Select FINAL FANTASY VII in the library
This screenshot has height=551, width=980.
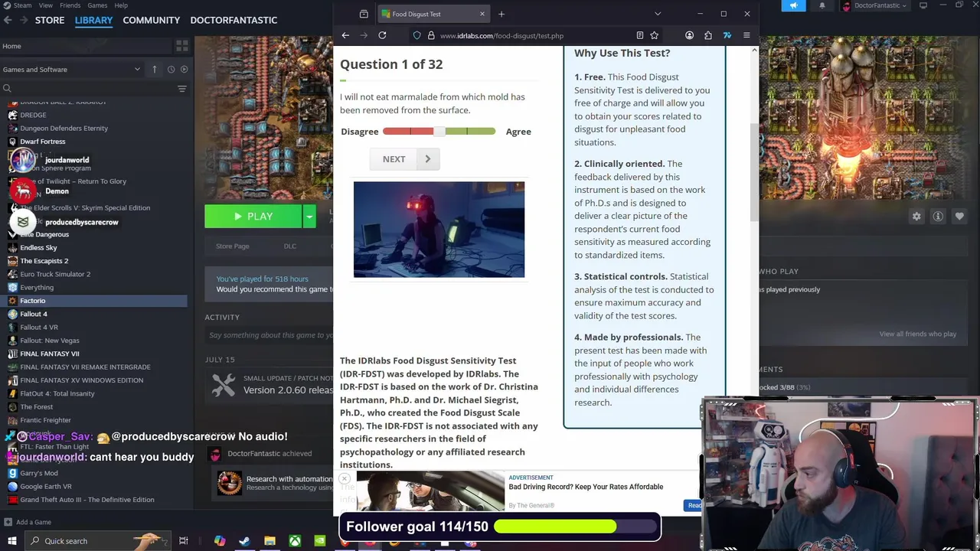pyautogui.click(x=50, y=354)
